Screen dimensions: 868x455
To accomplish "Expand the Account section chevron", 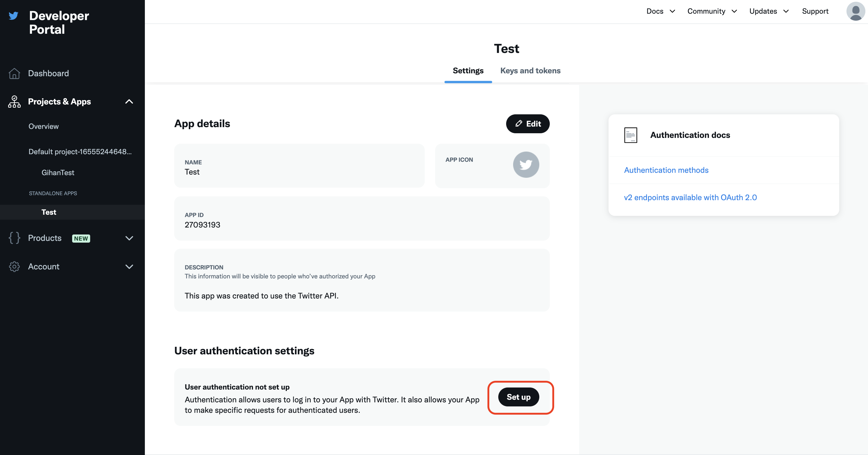I will (x=129, y=266).
